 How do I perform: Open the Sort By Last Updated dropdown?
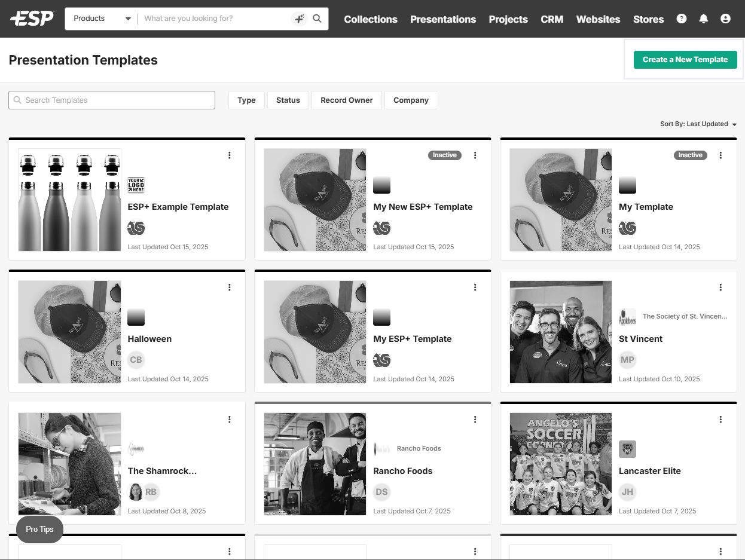698,124
